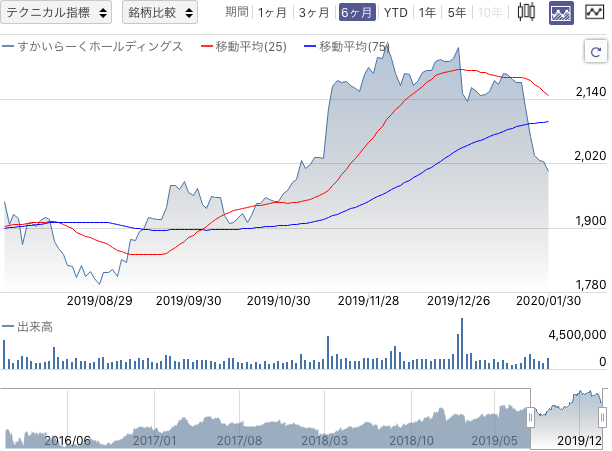Click the 2019/12/26 date axis label

[459, 301]
